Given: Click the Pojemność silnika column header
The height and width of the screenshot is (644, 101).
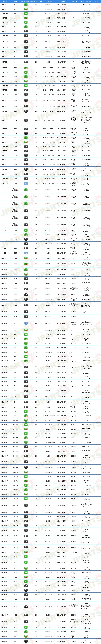Looking at the screenshot, I should point(36,1).
